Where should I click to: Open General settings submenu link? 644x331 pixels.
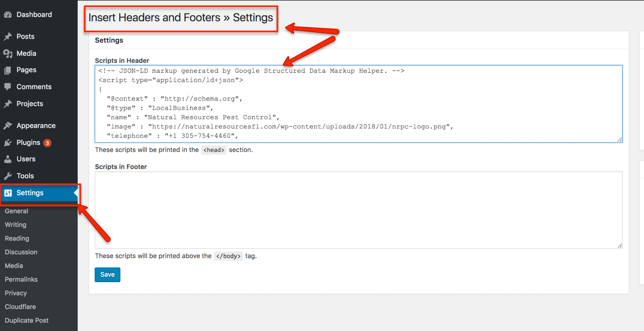pos(16,211)
